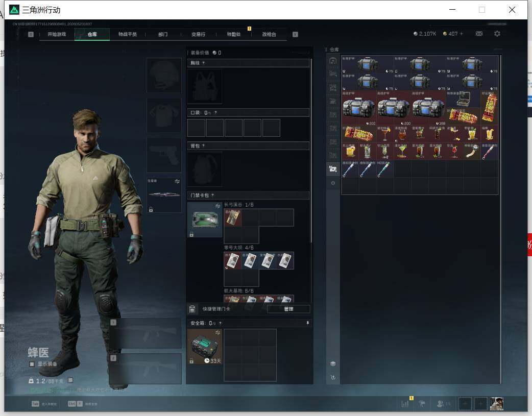Screen dimensions: 532x416
Task: Click the small gear icon in warehouse sidebar
Action: click(x=333, y=183)
